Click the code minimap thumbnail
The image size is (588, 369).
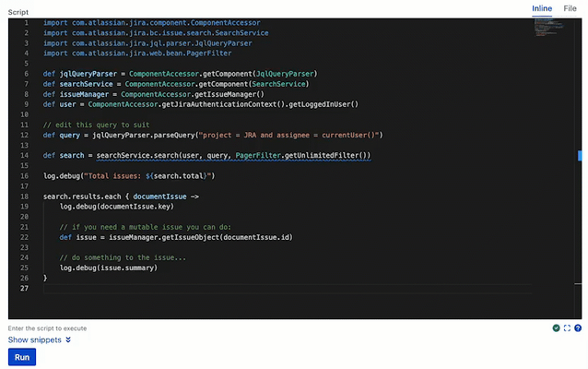tap(549, 28)
